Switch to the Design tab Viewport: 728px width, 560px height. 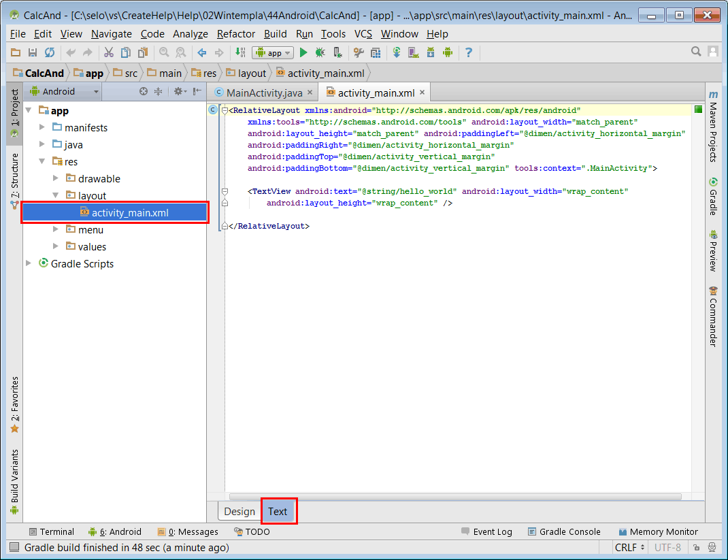(x=239, y=511)
